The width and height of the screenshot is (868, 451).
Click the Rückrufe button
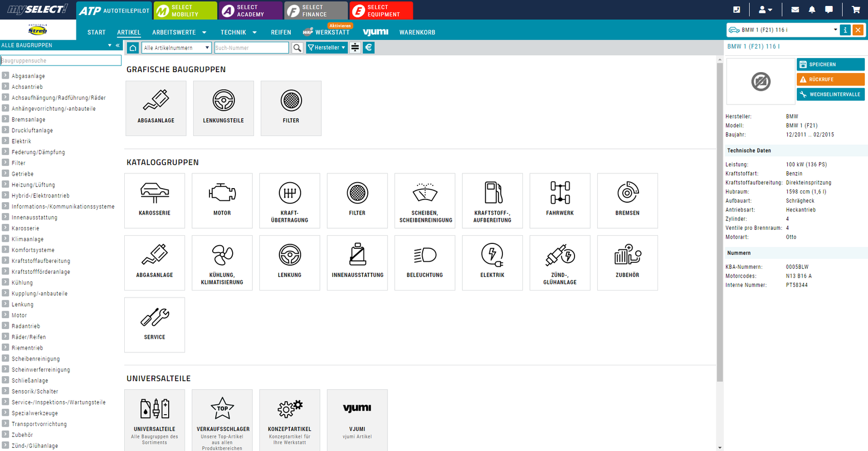[831, 79]
